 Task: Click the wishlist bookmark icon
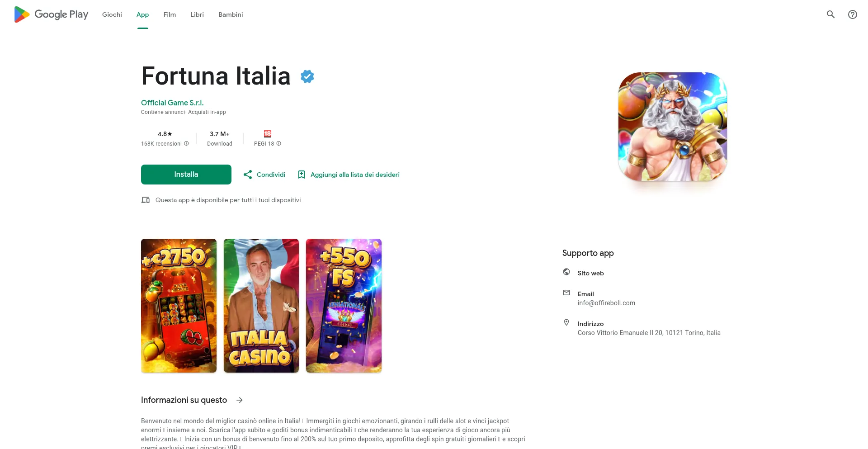click(302, 175)
